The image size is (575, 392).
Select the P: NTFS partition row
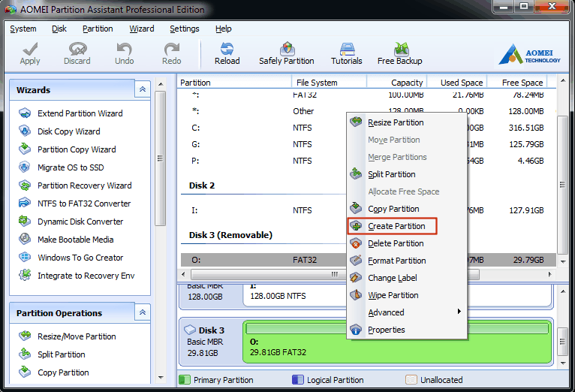[x=368, y=161]
